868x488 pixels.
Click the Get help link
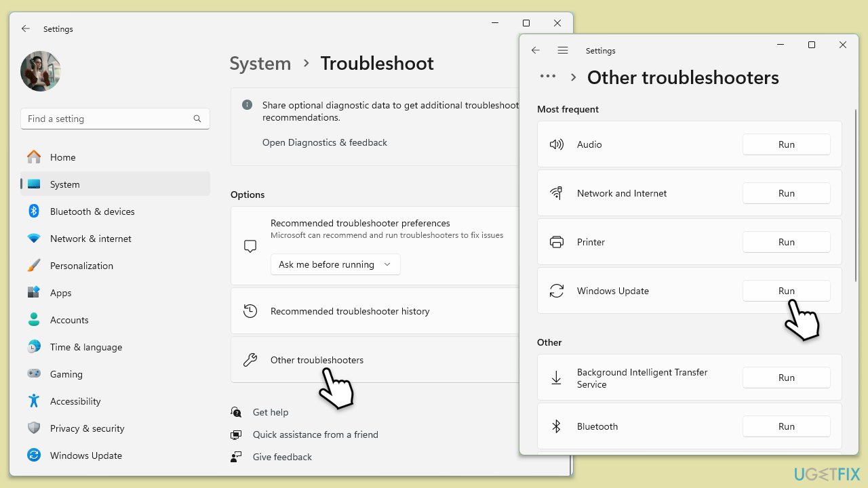271,412
